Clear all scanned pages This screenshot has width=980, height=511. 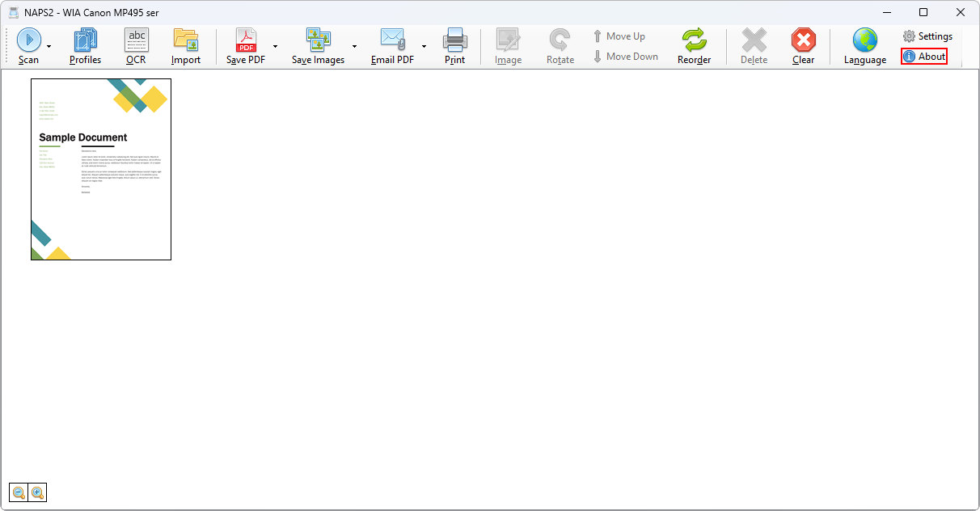click(x=803, y=45)
